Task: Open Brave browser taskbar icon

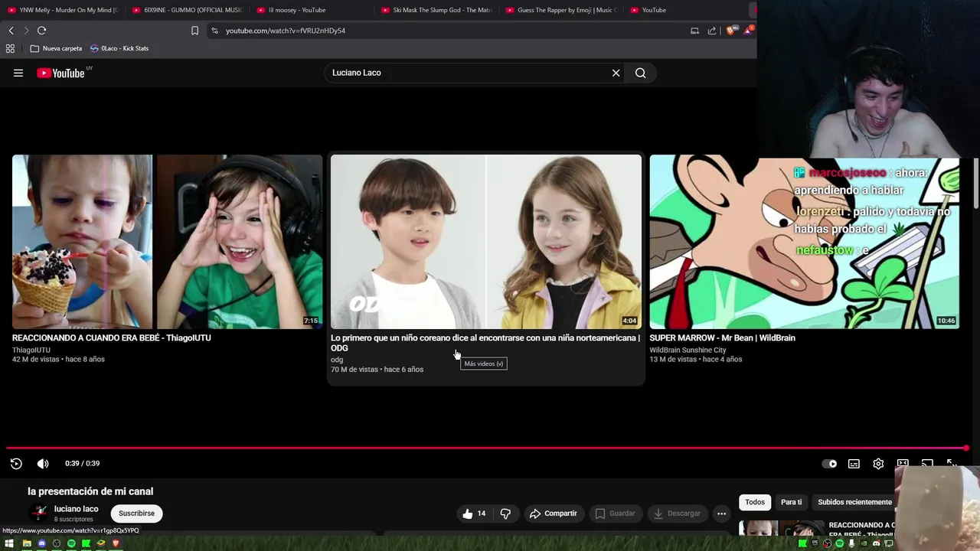Action: click(x=116, y=543)
